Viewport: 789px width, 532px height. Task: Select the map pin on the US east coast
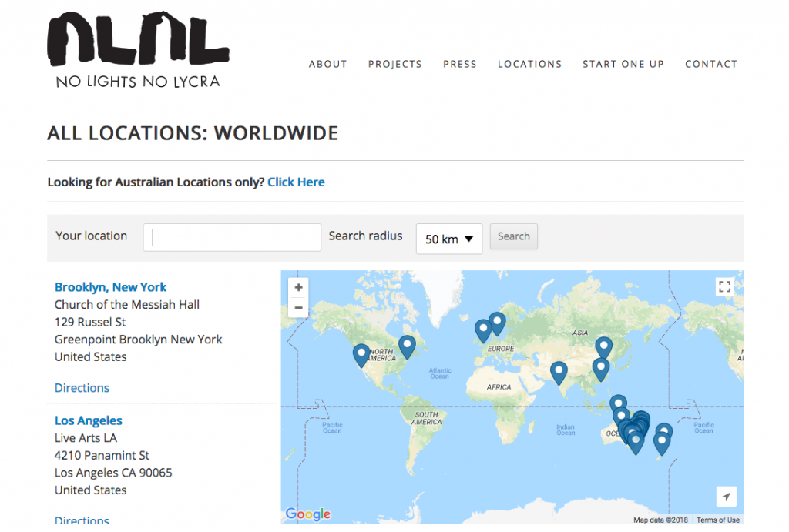coord(407,347)
